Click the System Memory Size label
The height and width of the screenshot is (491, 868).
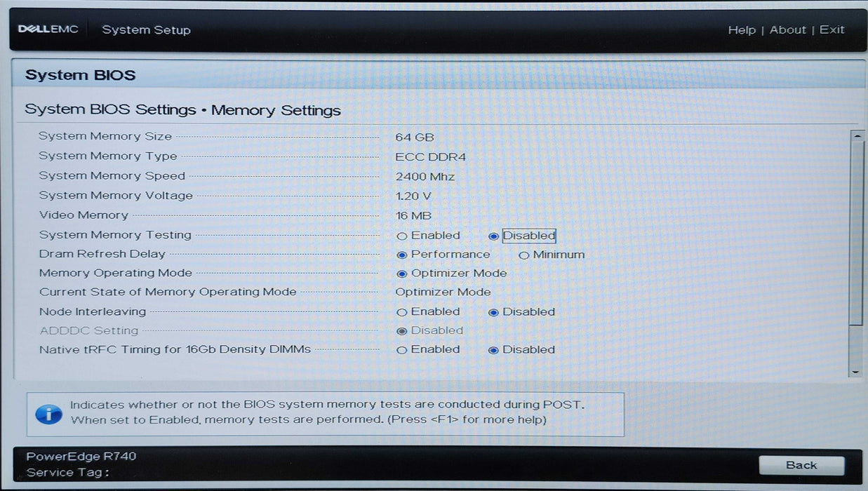[x=105, y=137]
